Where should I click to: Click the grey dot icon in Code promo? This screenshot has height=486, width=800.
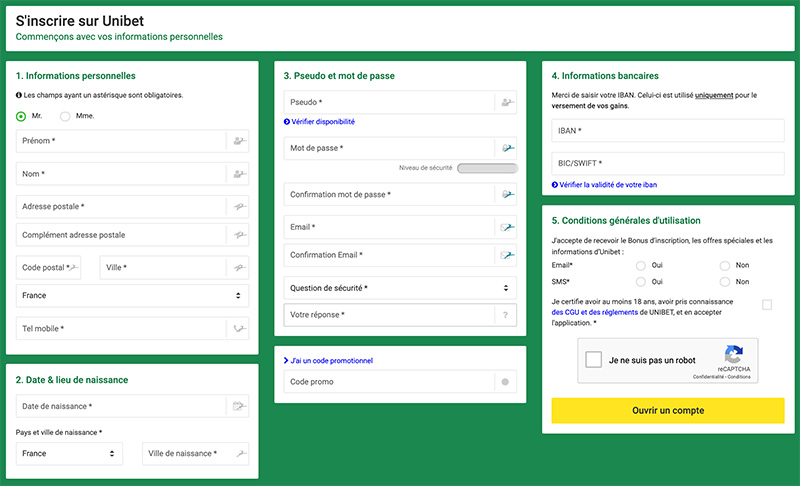[x=505, y=381]
